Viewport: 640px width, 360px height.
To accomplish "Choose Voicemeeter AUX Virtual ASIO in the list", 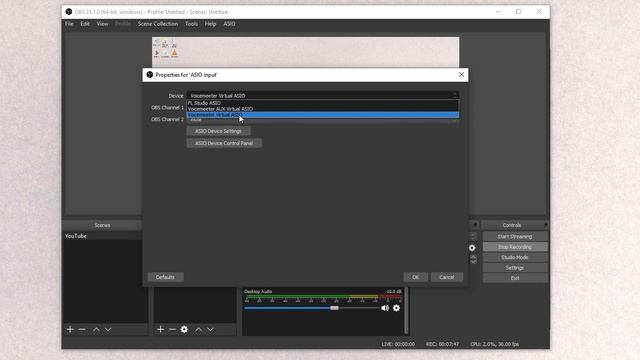I will pyautogui.click(x=322, y=109).
